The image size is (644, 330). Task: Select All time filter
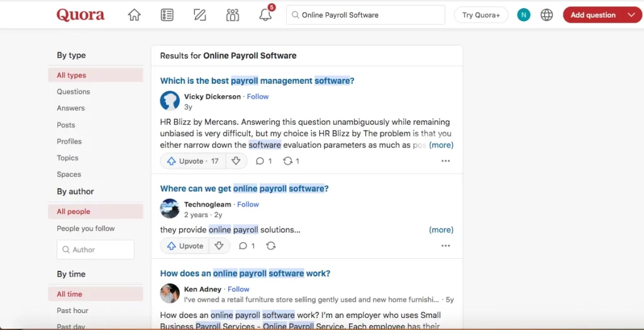coord(96,294)
